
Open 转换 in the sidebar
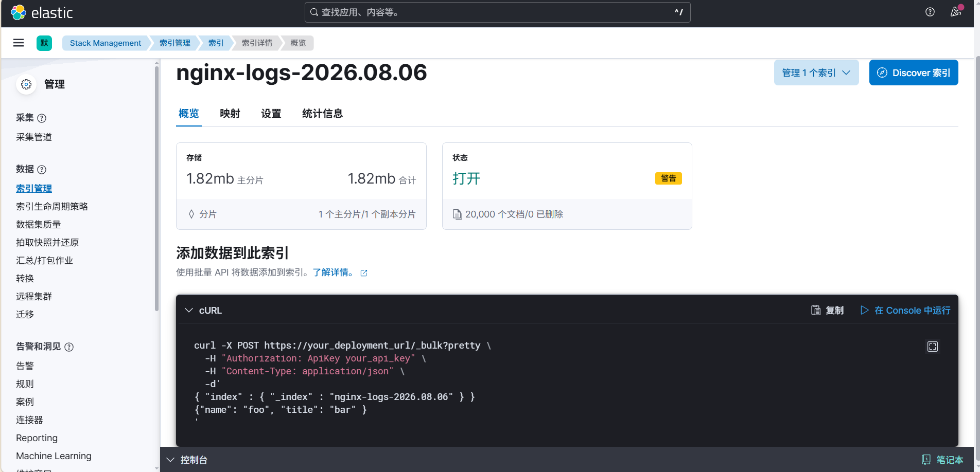coord(25,279)
